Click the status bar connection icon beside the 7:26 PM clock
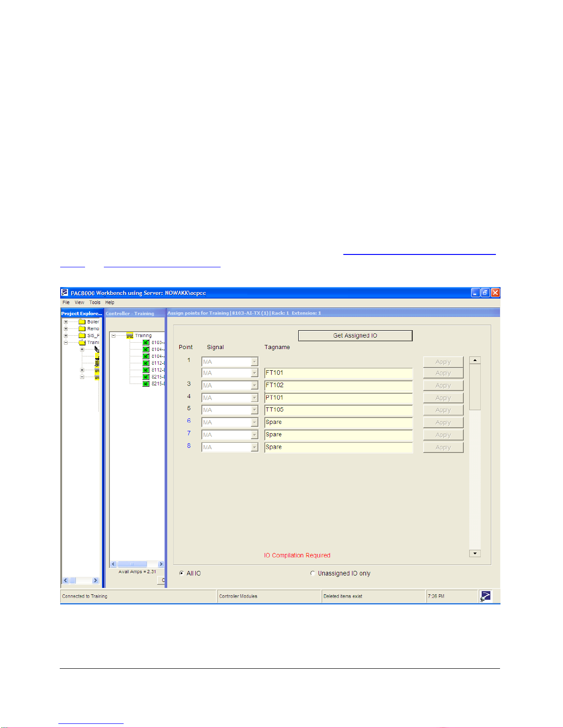 (x=485, y=596)
